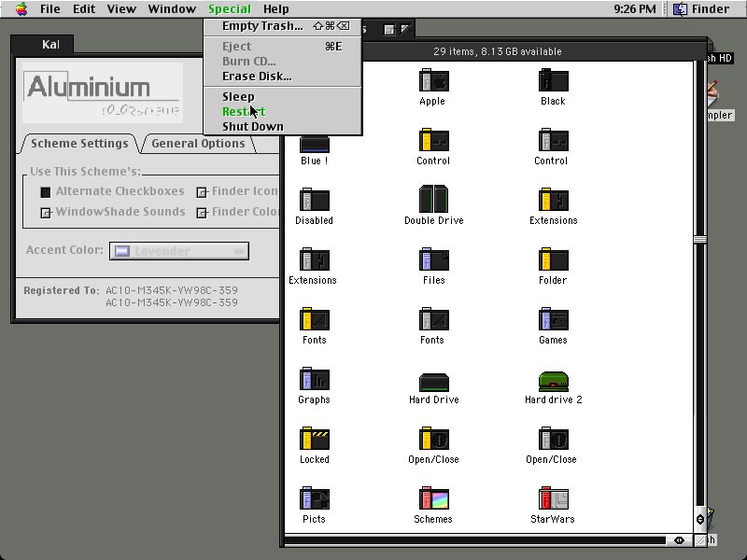The width and height of the screenshot is (747, 560).
Task: Open the File menu
Action: coord(50,8)
